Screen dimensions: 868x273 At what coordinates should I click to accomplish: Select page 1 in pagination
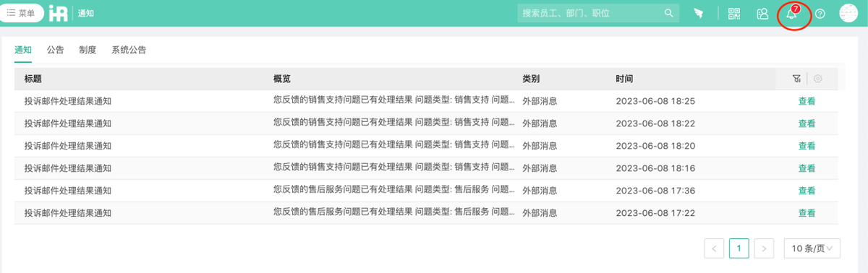739,248
